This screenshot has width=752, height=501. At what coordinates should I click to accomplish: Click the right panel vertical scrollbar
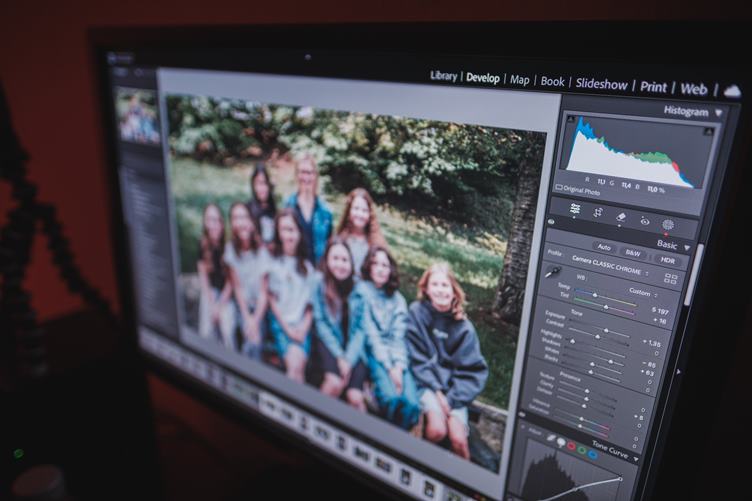[693, 273]
